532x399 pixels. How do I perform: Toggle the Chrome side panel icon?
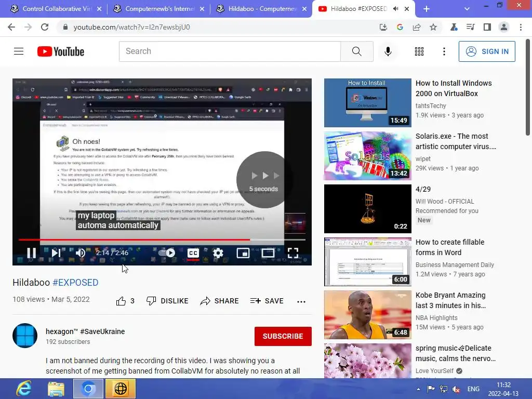[487, 27]
